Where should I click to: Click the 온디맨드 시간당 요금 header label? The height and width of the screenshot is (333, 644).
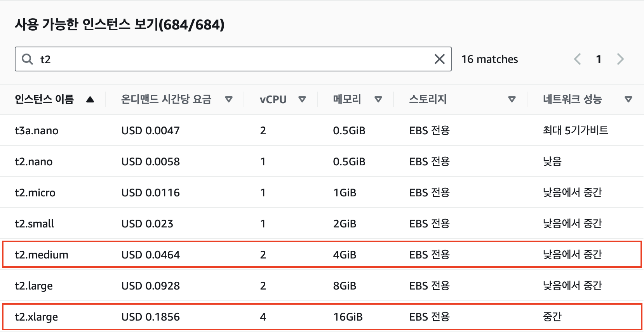(166, 99)
